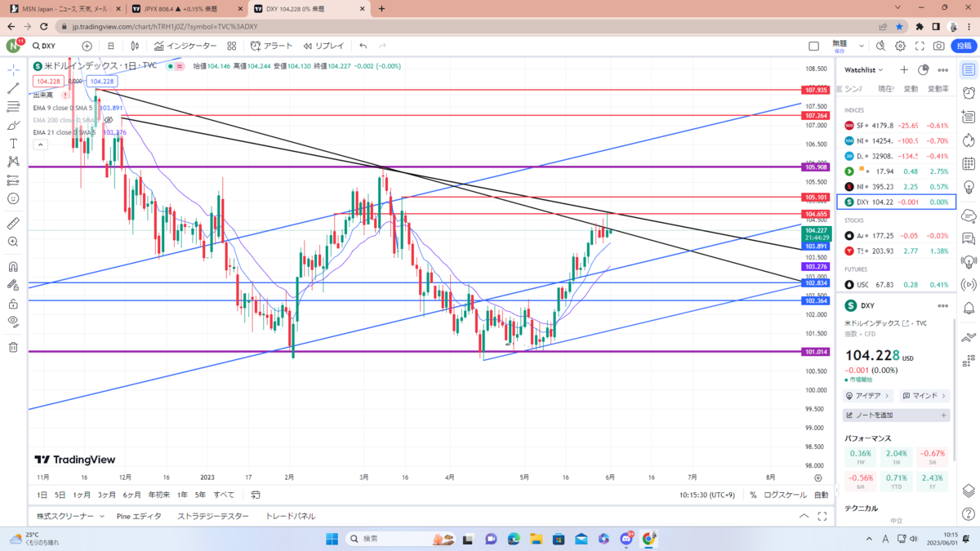980x551 pixels.
Task: Select the ruler measure tool
Action: (13, 223)
